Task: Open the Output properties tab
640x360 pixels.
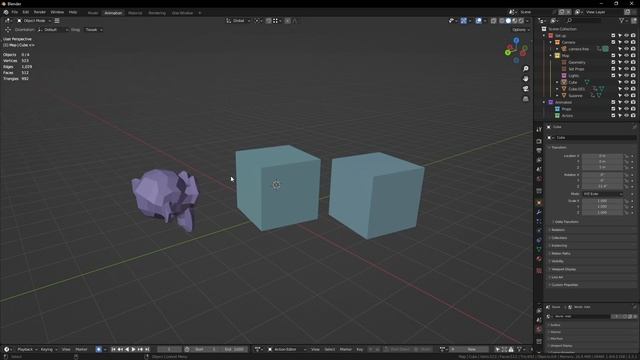Action: pos(539,151)
